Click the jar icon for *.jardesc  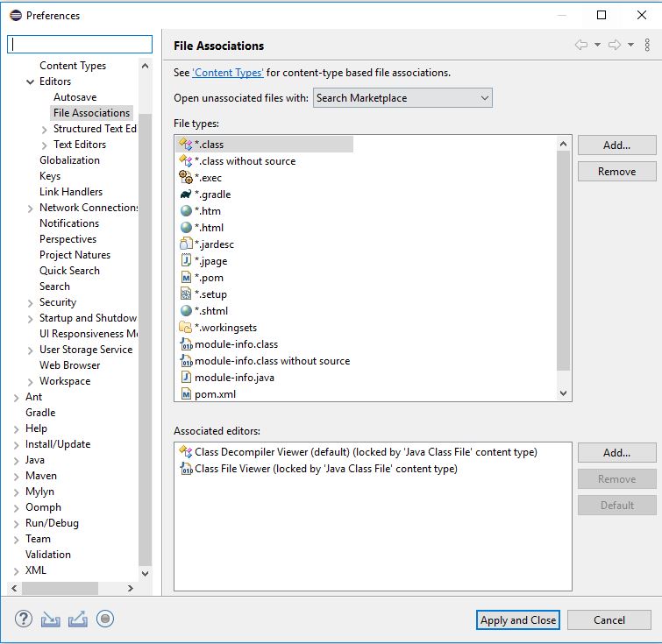coord(186,244)
